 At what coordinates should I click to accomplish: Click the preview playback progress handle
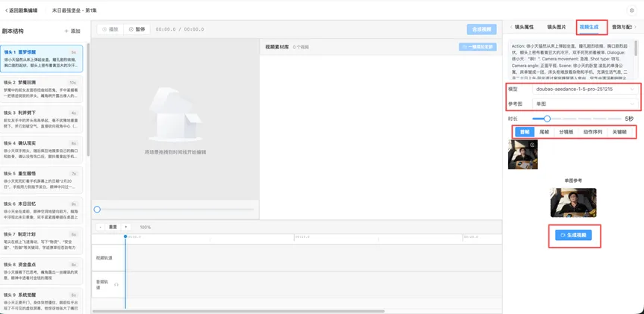click(97, 210)
